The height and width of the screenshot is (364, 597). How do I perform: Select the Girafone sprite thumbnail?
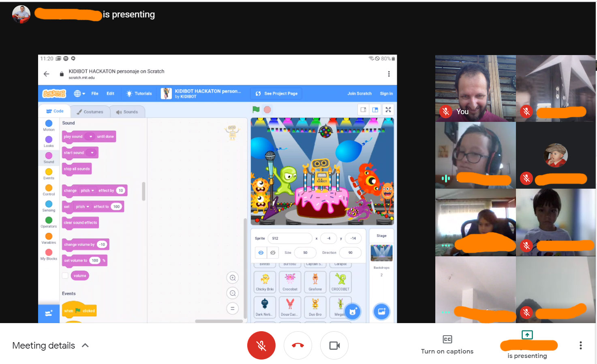click(315, 282)
